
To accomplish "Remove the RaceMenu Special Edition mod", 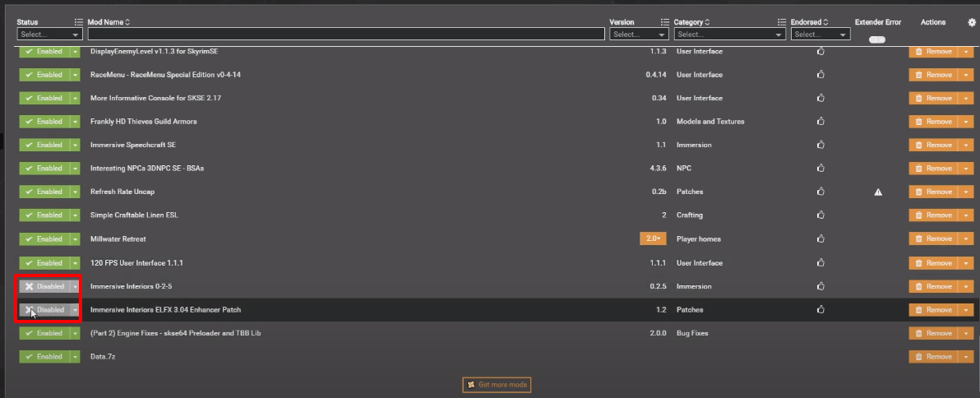I will [x=933, y=74].
